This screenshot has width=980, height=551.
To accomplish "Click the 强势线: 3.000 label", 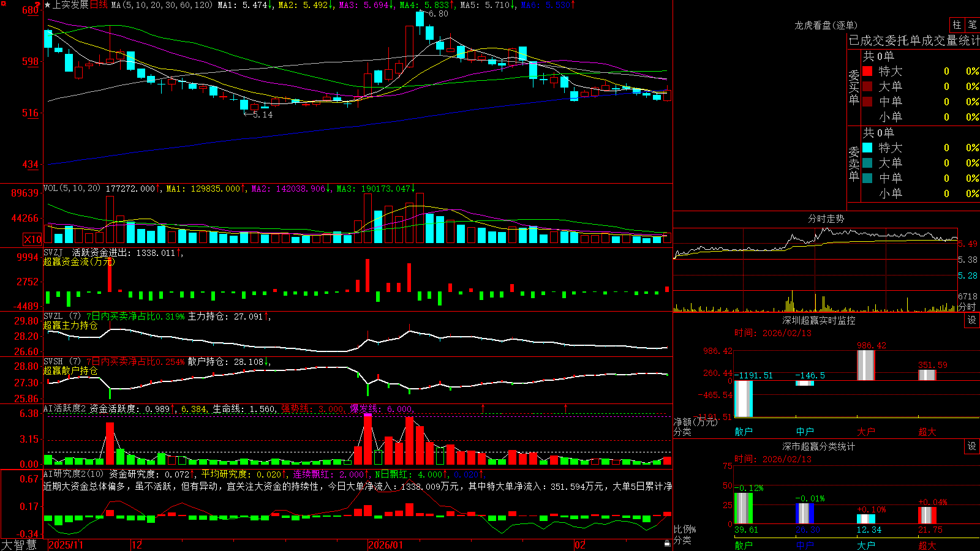I will tap(313, 408).
